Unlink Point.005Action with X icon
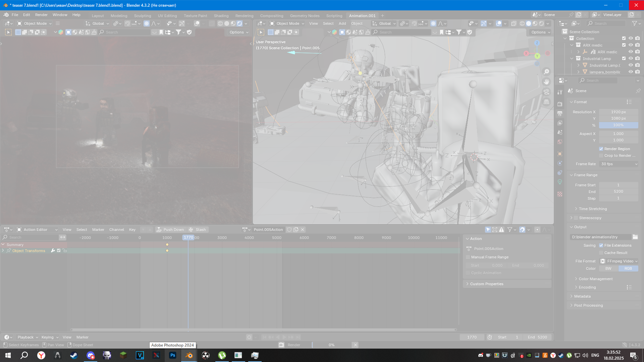 click(x=303, y=230)
